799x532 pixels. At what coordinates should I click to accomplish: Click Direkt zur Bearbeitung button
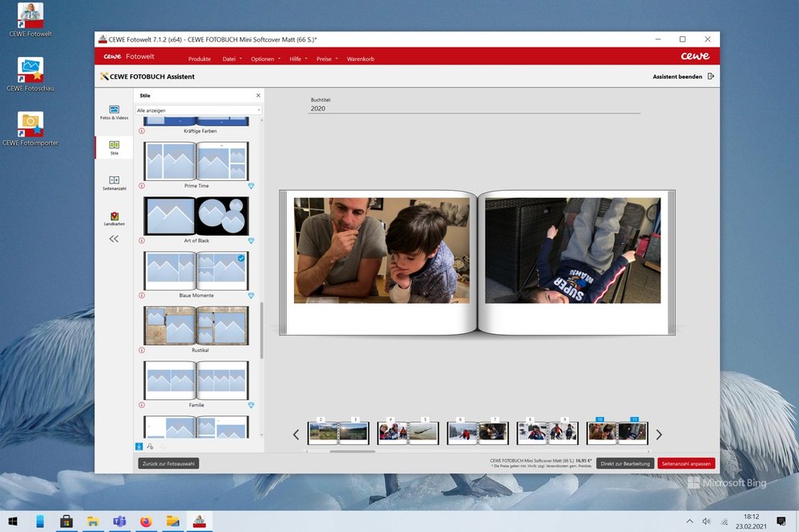tap(625, 464)
